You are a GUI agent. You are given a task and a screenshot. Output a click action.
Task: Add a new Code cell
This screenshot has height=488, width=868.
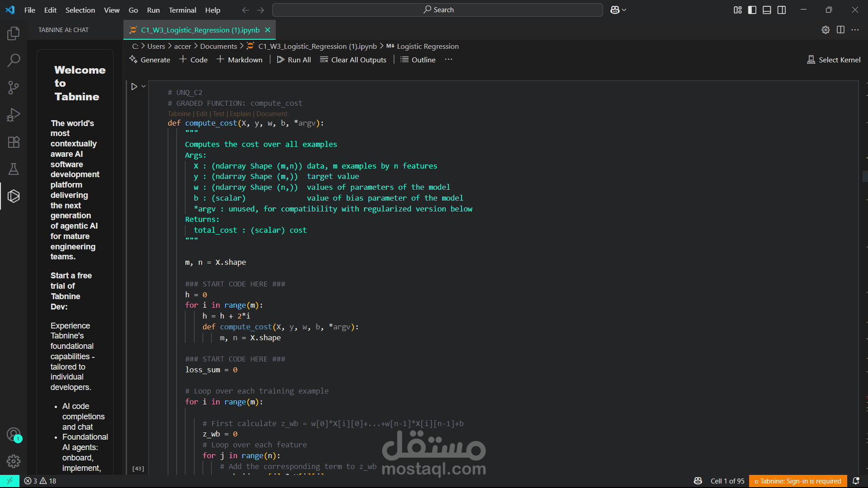pos(193,60)
